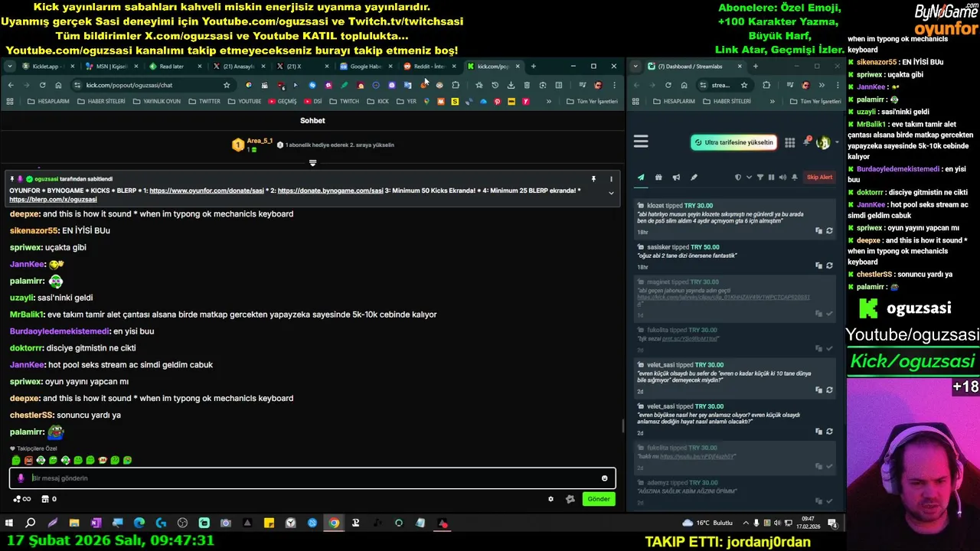Switch to the Google Haberler tab

pos(365,67)
